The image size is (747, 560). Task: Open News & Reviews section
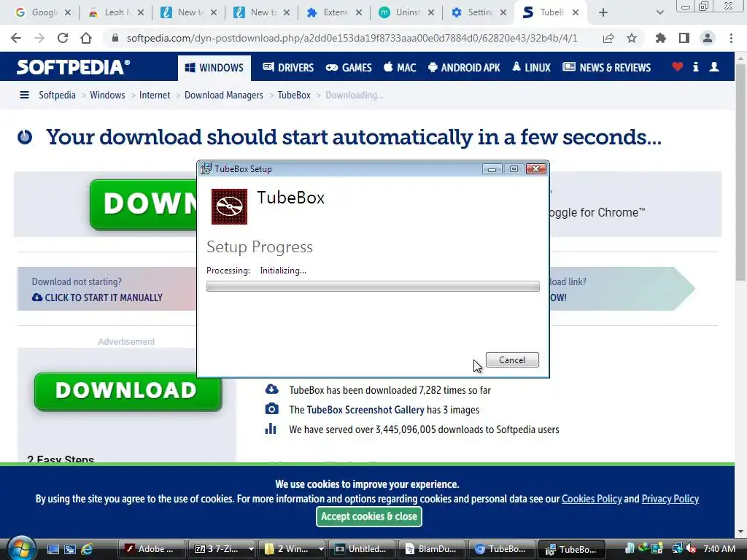point(606,68)
